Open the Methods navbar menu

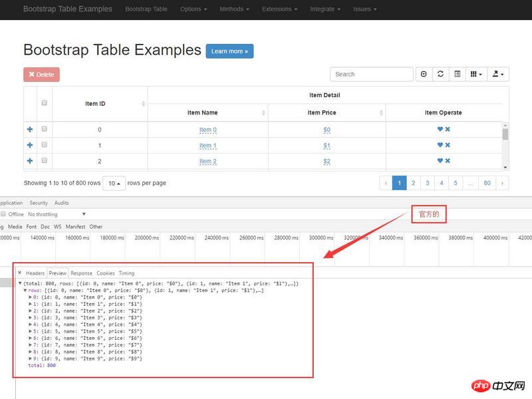pyautogui.click(x=235, y=9)
